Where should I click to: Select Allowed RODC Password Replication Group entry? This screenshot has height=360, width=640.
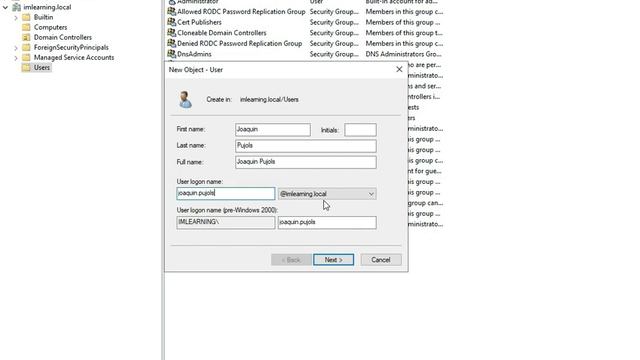coord(241,11)
